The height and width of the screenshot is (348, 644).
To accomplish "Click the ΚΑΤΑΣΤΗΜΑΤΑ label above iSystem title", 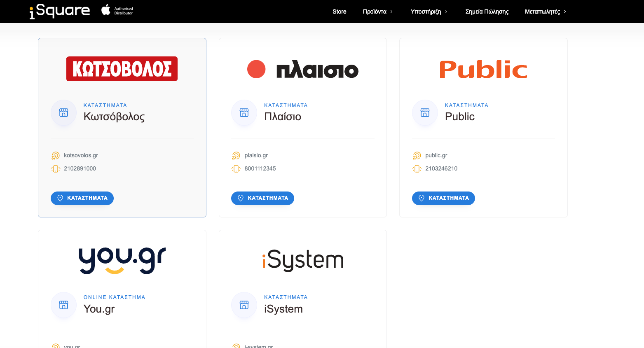I will coord(286,297).
